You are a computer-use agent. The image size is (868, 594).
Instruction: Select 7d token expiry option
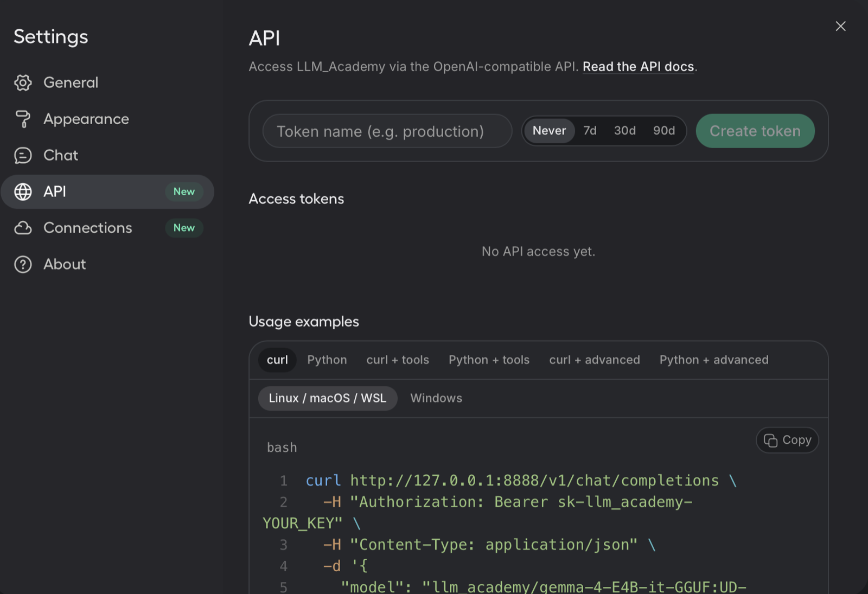click(x=590, y=131)
